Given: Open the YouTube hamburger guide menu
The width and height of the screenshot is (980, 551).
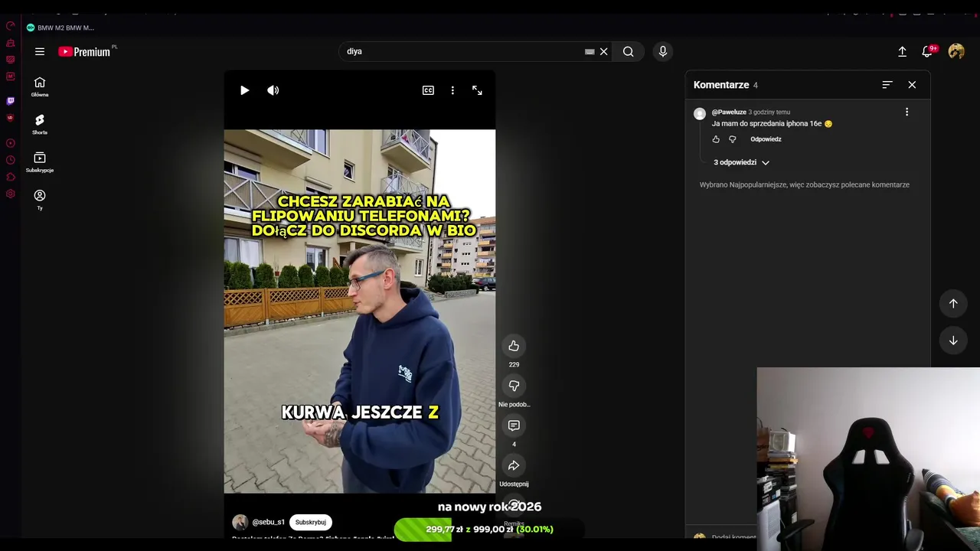Looking at the screenshot, I should (x=40, y=51).
